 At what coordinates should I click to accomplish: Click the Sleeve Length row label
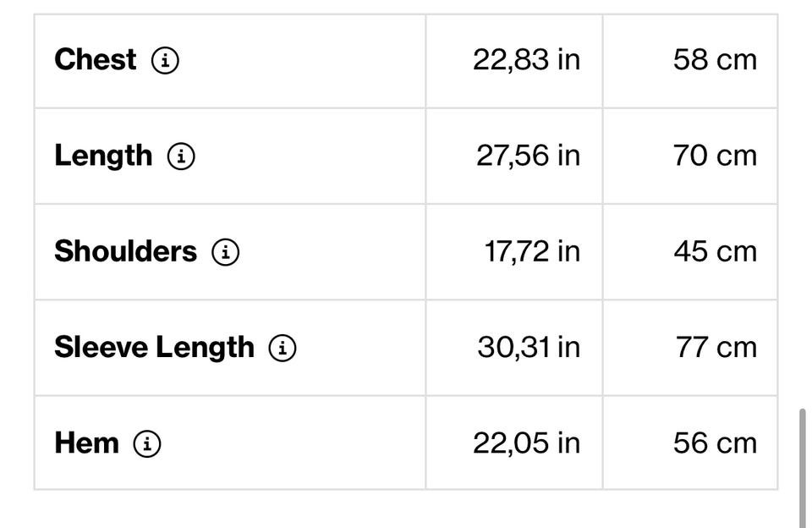click(x=154, y=347)
